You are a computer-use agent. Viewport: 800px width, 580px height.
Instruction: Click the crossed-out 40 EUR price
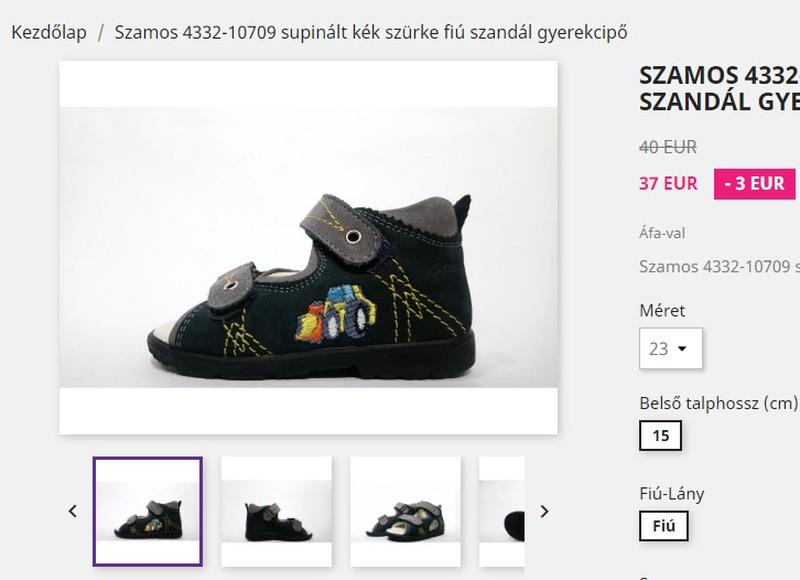pos(667,147)
